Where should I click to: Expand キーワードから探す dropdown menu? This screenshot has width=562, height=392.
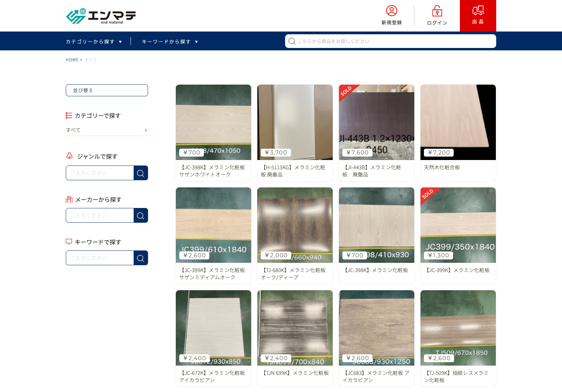pos(170,41)
